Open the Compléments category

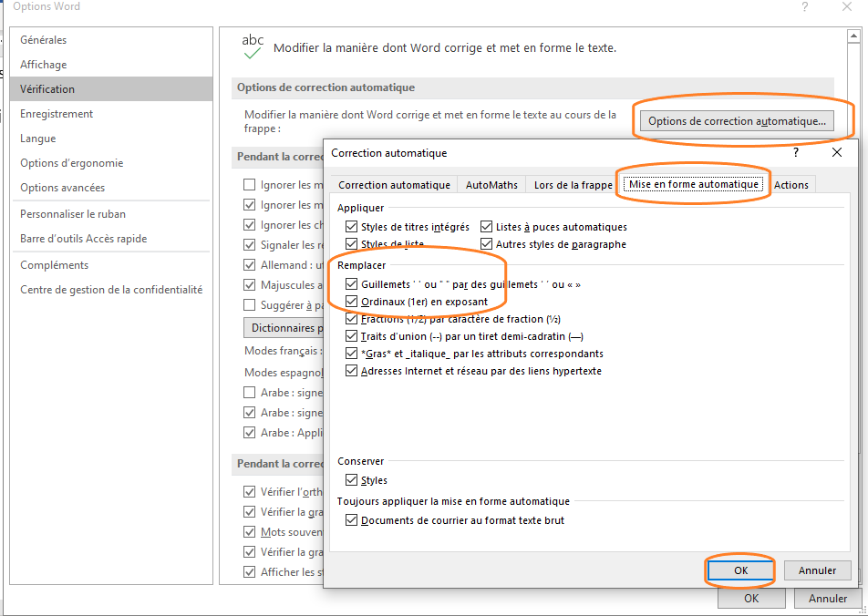[111, 265]
